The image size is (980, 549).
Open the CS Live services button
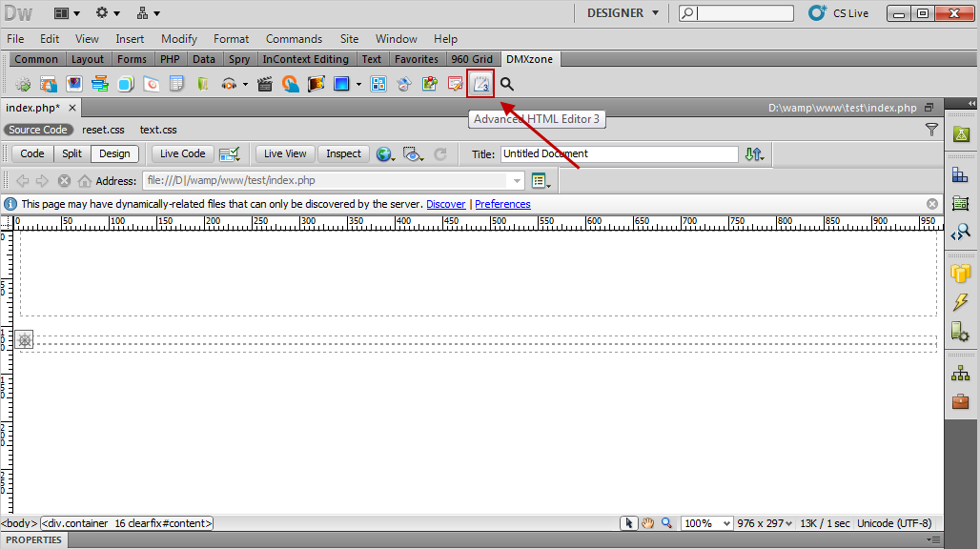[838, 13]
